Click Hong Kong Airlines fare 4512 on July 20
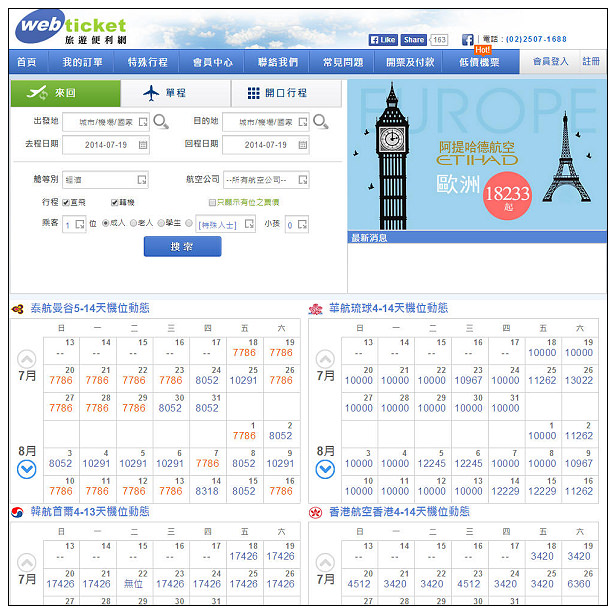 [x=359, y=584]
